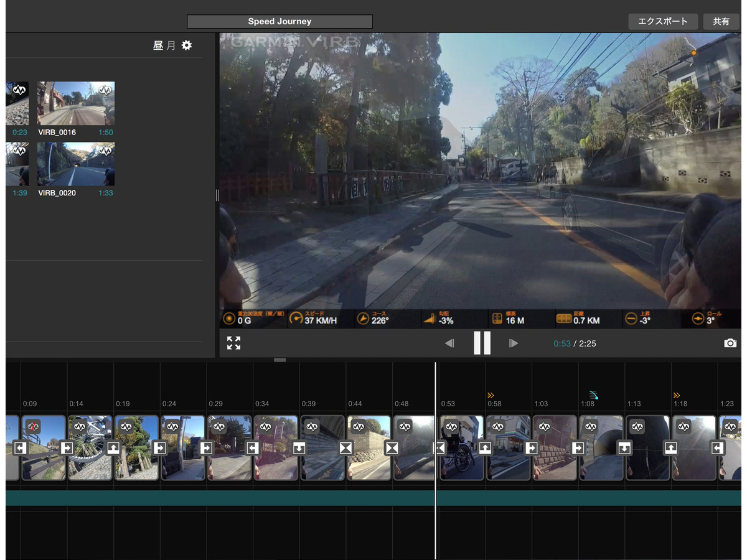Toggle the G-Metrix badge on the 0:24 clip
The width and height of the screenshot is (747, 560).
point(172,427)
